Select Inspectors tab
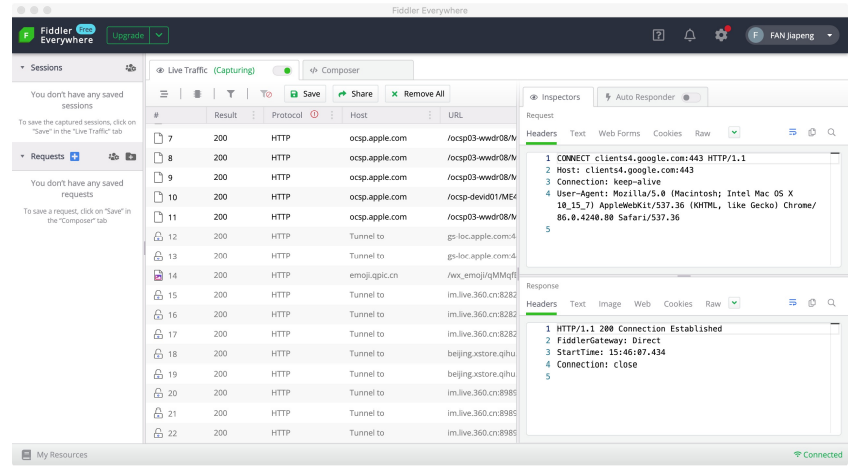 point(558,97)
